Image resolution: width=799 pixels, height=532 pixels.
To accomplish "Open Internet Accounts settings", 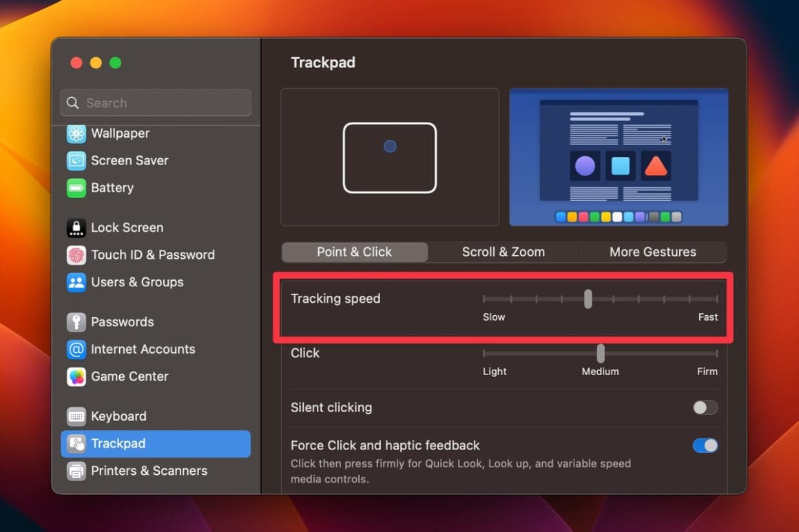I will (76, 349).
